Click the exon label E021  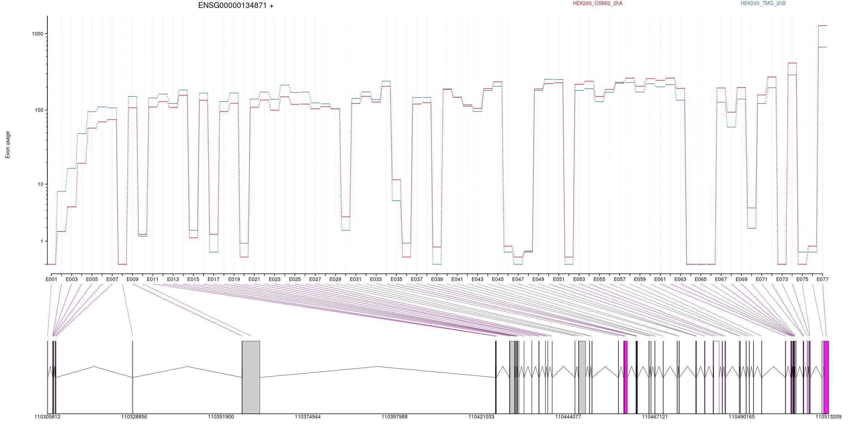tap(254, 279)
